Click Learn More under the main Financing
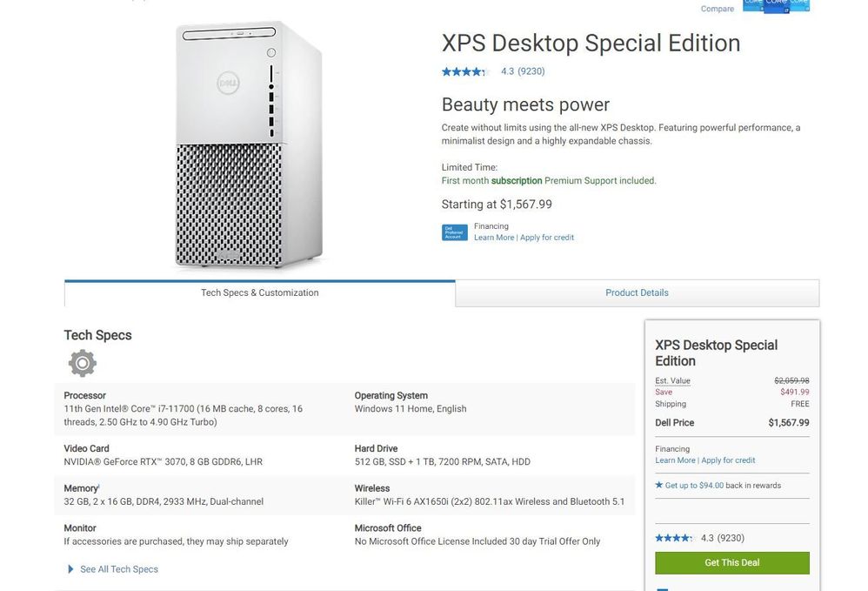Screen dimensions: 868x591 (x=494, y=238)
